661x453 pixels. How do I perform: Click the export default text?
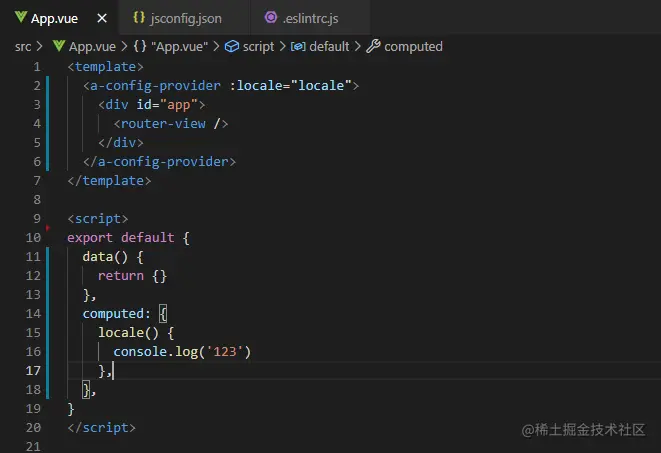pos(121,238)
